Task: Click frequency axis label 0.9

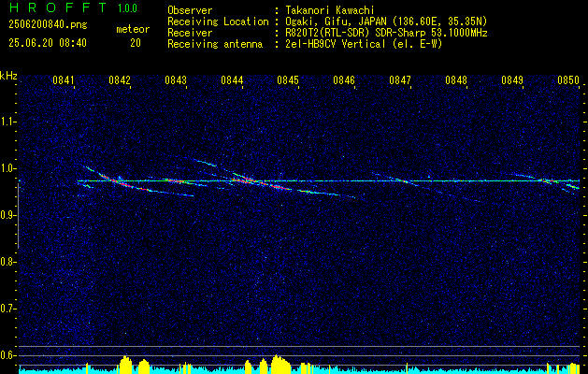Action: tap(7, 215)
